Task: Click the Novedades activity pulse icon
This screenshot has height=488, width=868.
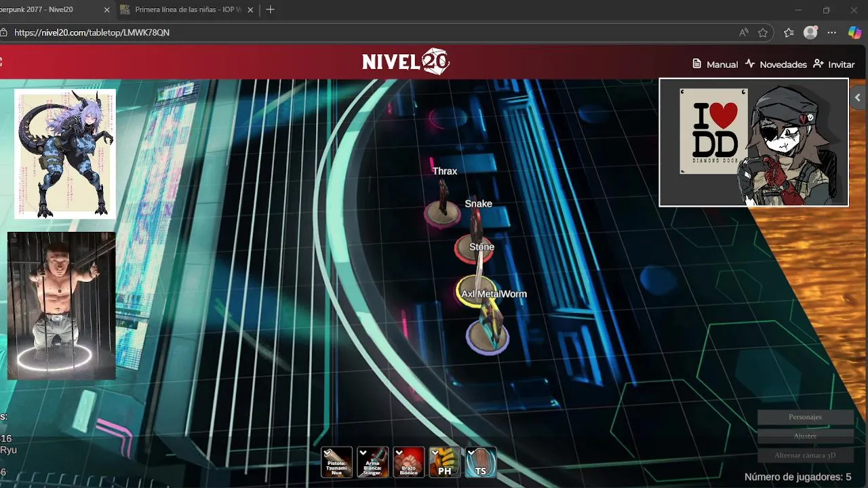Action: tap(750, 64)
